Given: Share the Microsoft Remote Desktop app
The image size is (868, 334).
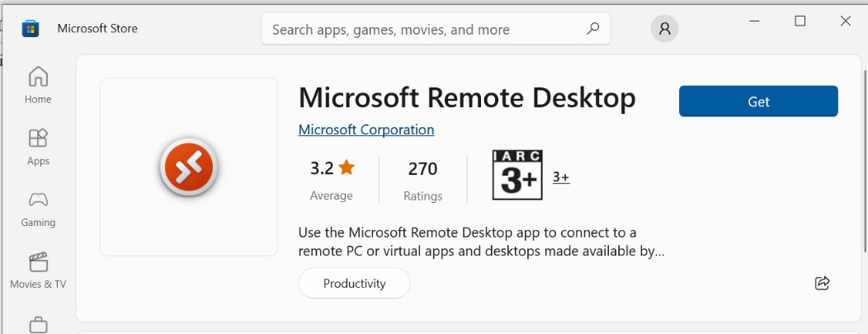Looking at the screenshot, I should (822, 283).
